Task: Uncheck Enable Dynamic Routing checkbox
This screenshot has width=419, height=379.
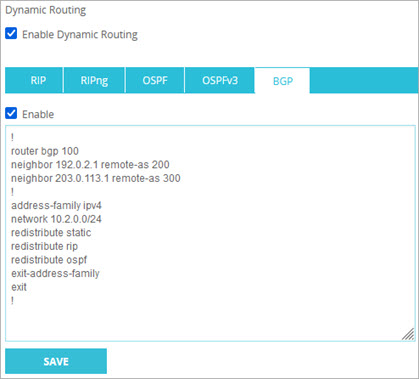Action: (x=11, y=34)
